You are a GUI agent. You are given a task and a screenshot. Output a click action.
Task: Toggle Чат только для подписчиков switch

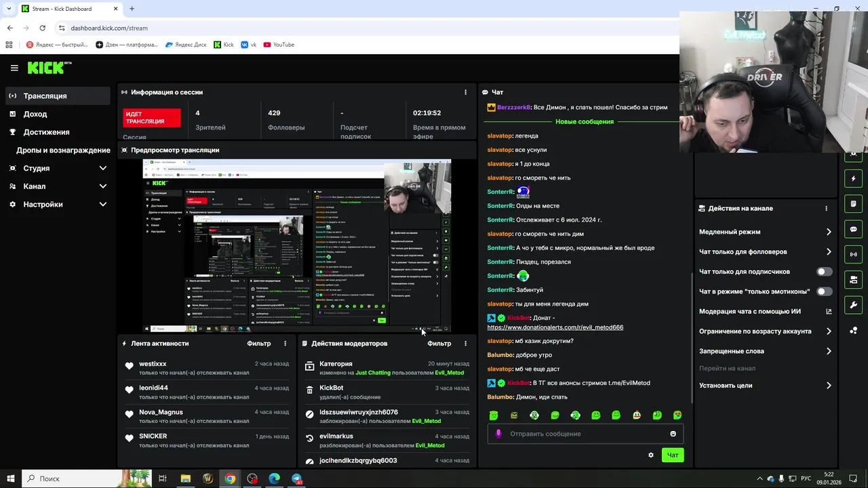coord(824,272)
